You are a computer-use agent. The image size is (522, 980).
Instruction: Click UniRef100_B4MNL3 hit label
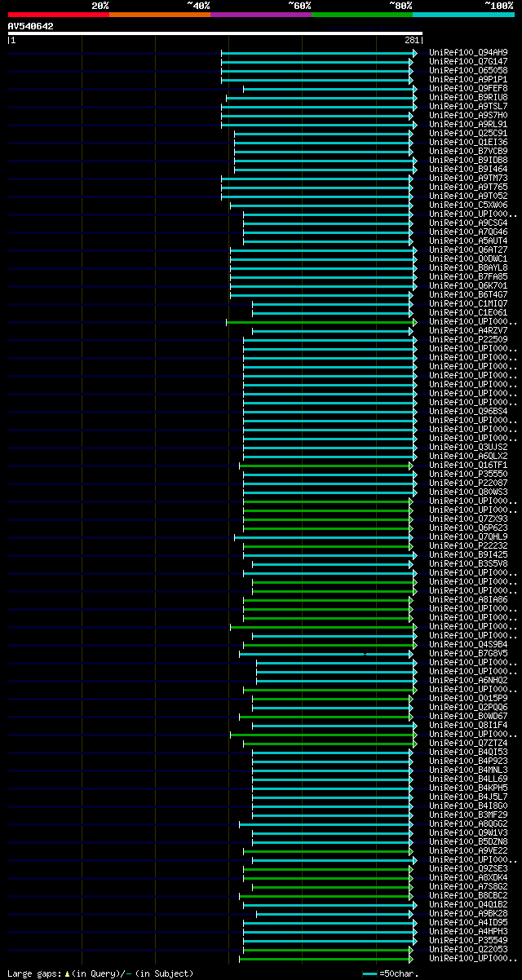[x=468, y=770]
